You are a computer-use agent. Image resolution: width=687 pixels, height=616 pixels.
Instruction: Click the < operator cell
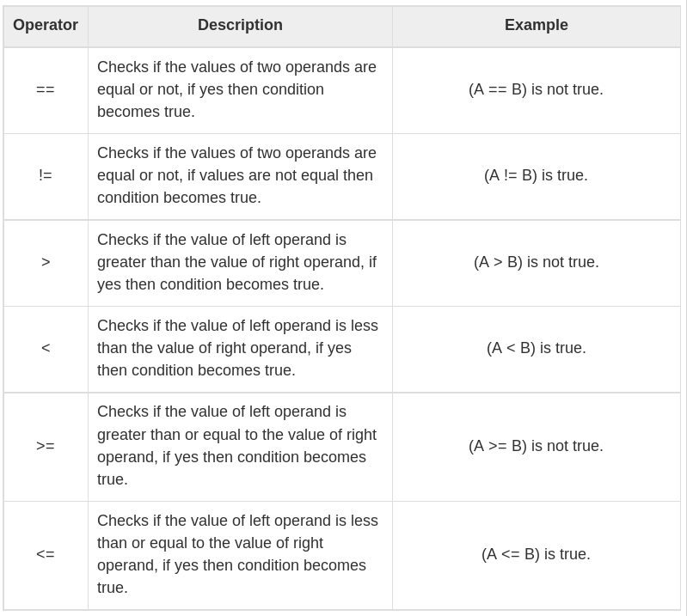tap(46, 348)
